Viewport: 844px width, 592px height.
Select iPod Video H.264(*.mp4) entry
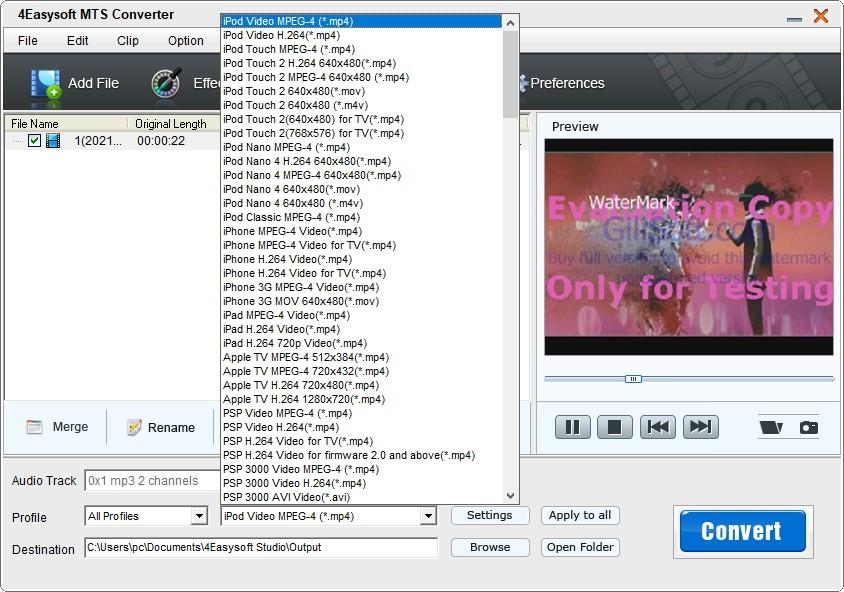[362, 35]
